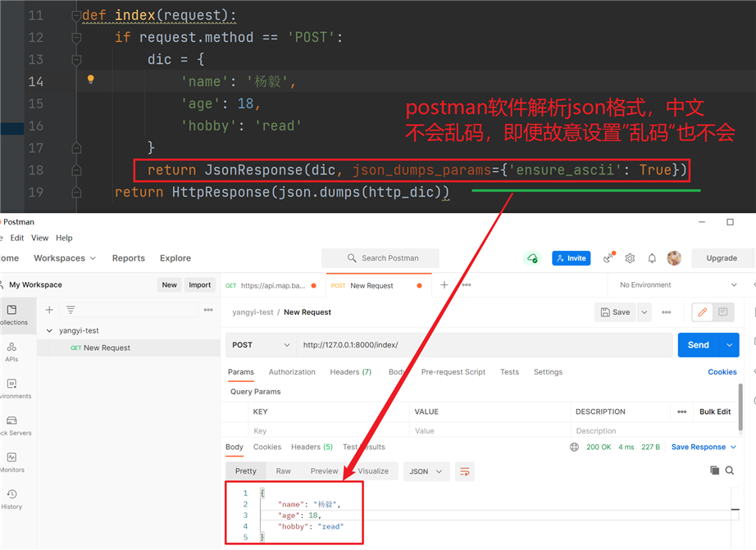Click the network globe icon near status
Screen dimensions: 756x550
tap(574, 447)
